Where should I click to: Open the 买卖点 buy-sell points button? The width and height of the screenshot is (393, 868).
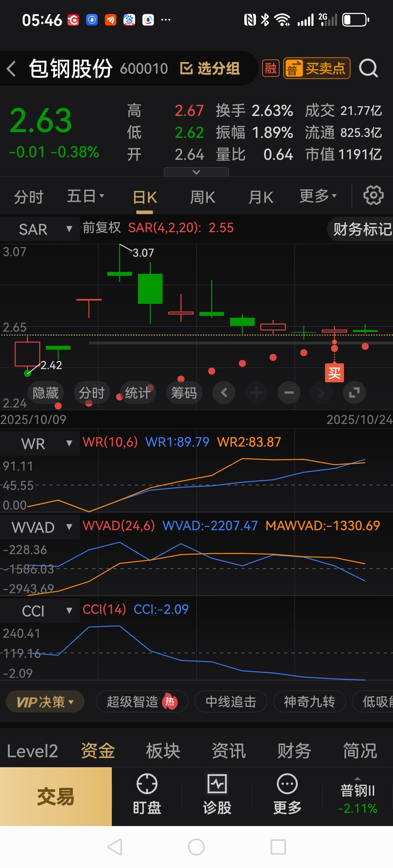317,68
